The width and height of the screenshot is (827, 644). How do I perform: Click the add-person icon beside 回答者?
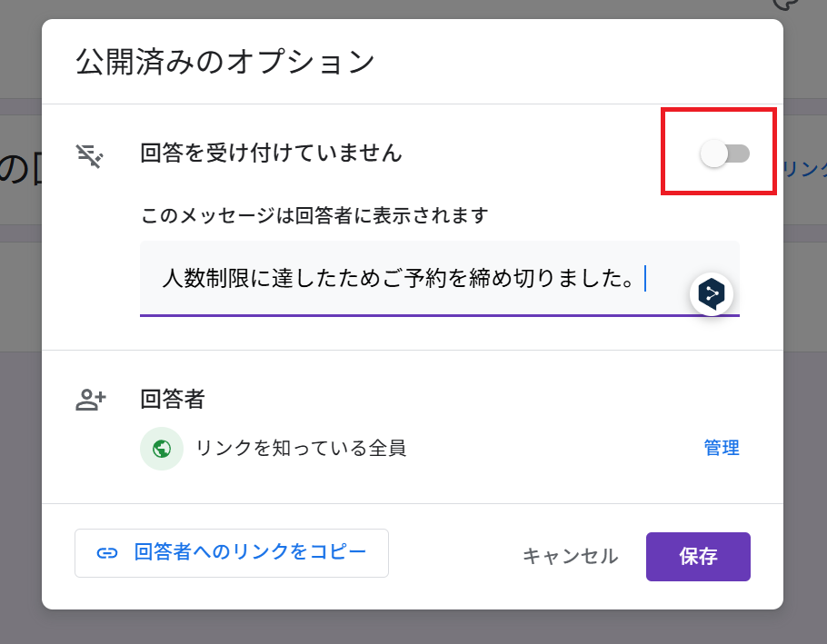point(91,400)
